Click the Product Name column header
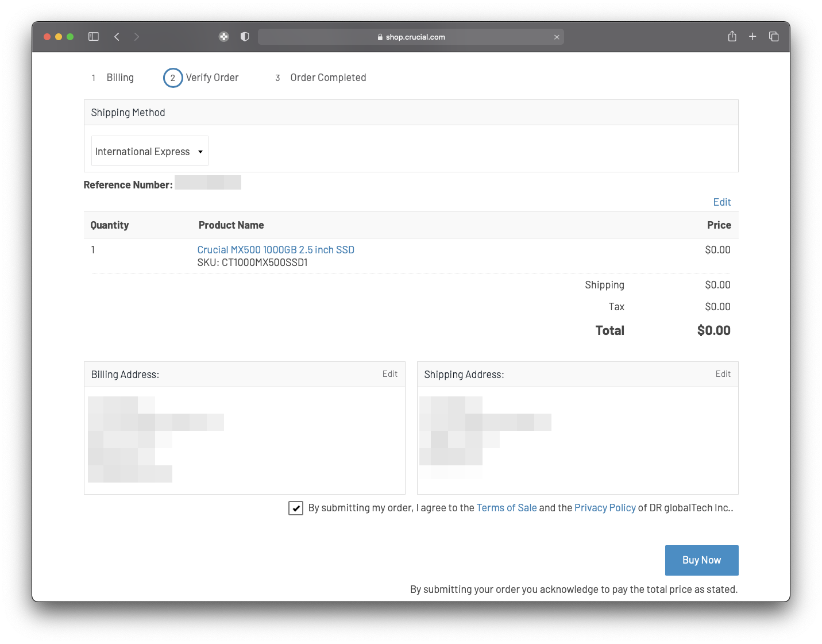 (231, 225)
